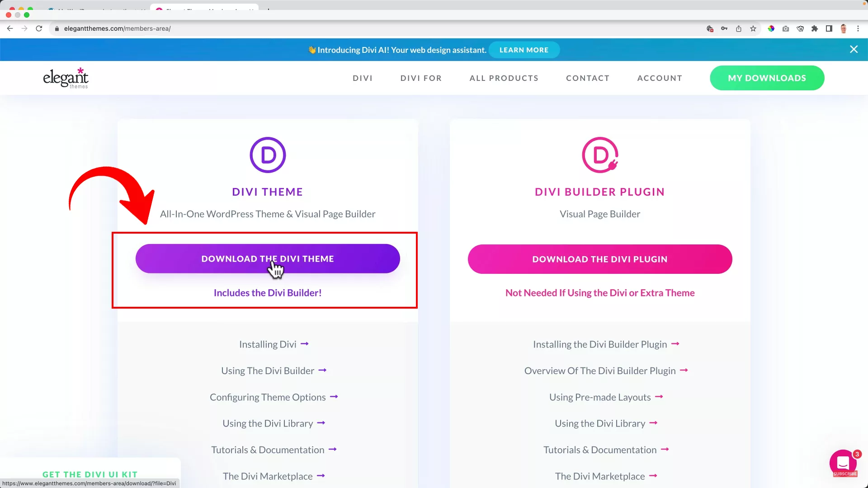Viewport: 868px width, 488px height.
Task: Dismiss the Divi AI announcement banner
Action: [854, 49]
